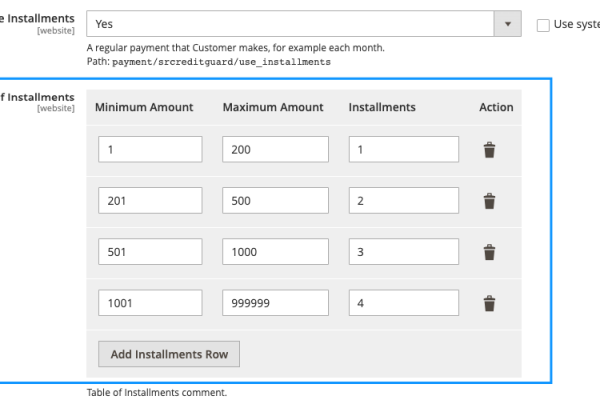Screen dimensions: 600x400
Task: Select the Installments field in the first row
Action: [404, 149]
